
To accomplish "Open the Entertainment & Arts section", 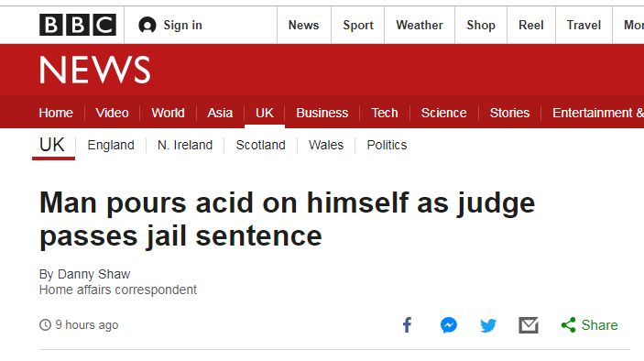I will tap(598, 113).
